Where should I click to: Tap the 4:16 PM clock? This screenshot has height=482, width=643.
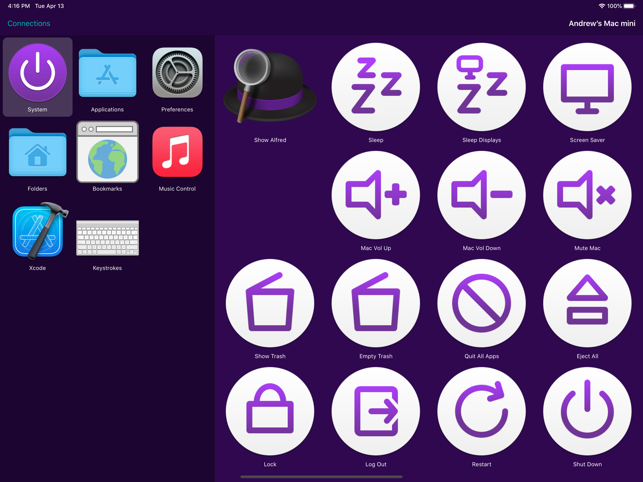pos(19,6)
